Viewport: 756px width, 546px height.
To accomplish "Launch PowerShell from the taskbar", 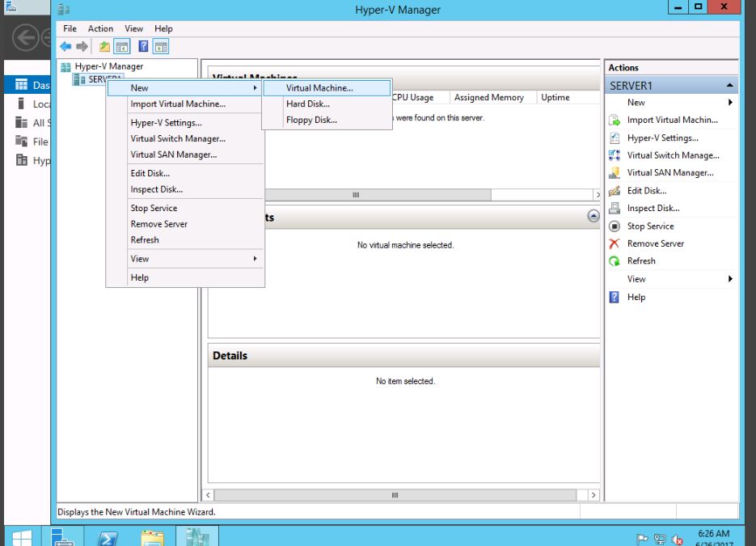I will click(x=108, y=537).
